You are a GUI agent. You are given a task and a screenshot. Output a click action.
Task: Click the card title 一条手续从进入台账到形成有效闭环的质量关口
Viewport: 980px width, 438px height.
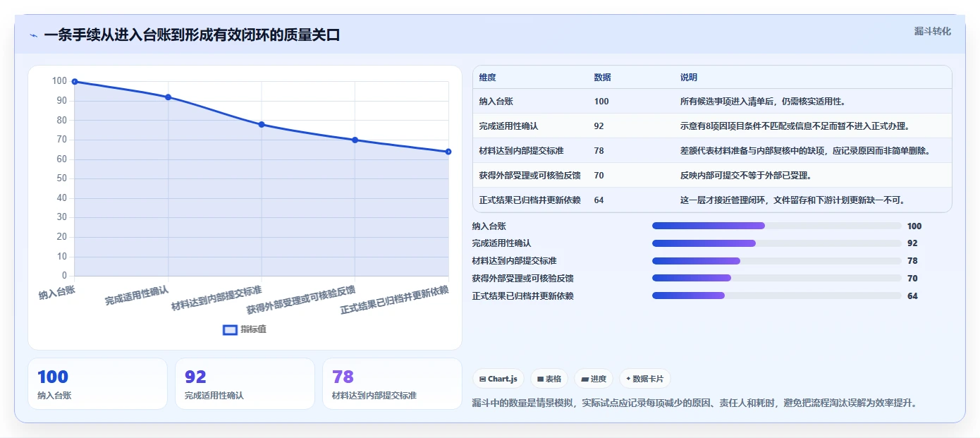[x=192, y=35]
